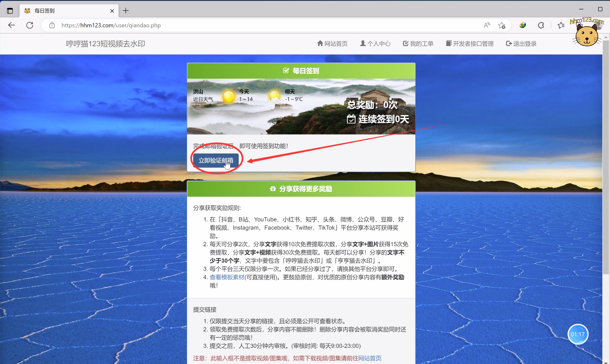Image resolution: width=610 pixels, height=364 pixels.
Task: Refresh the page with reload icon
Action: point(30,25)
